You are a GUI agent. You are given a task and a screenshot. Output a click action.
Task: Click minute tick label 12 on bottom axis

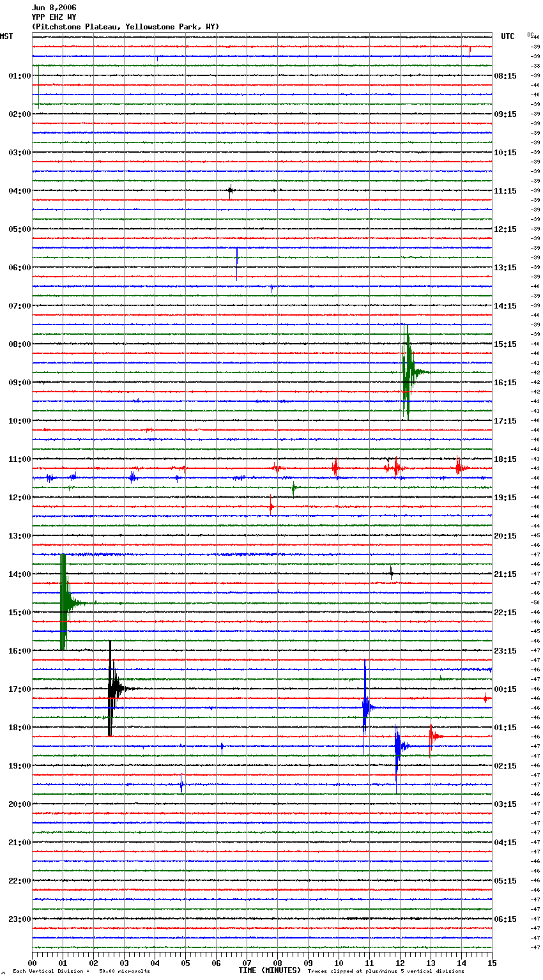[400, 963]
